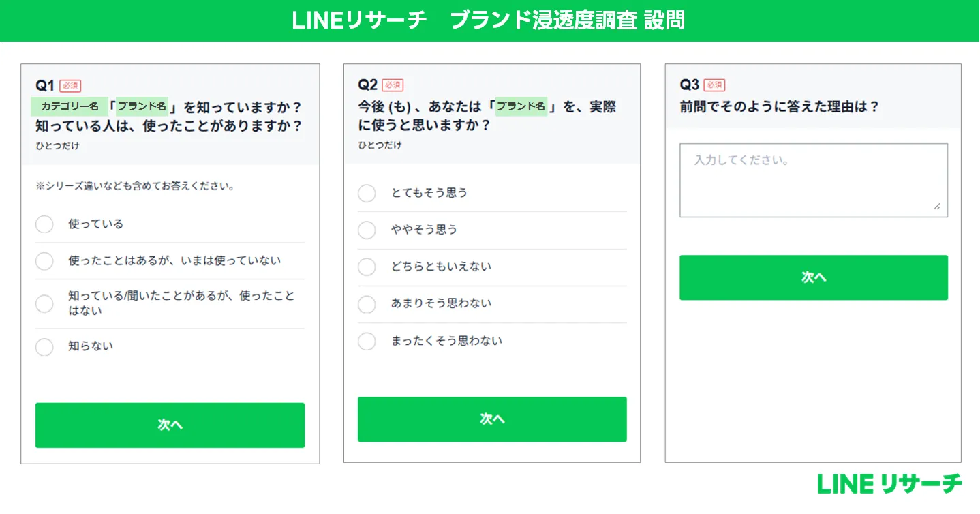
Task: Pick あまりそう思わない option
Action: (x=367, y=304)
